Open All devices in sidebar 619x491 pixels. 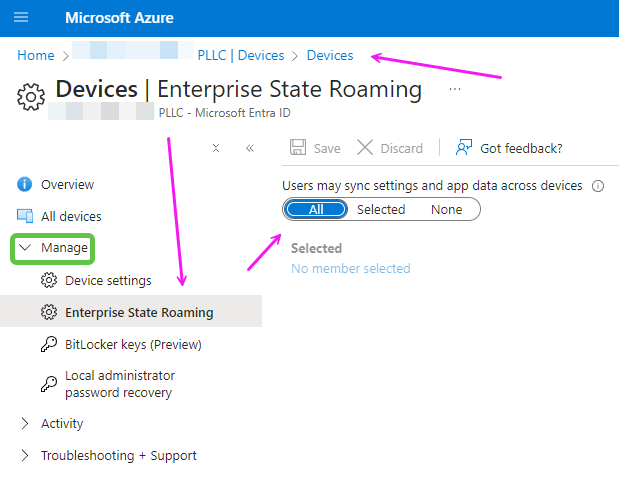click(71, 216)
